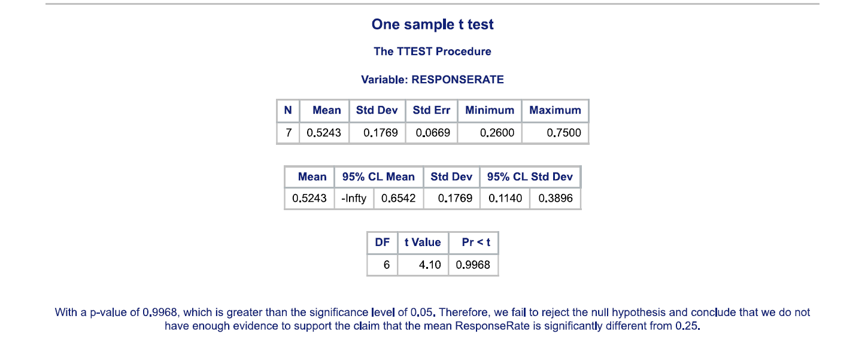Image resolution: width=868 pixels, height=361 pixels.
Task: Click the "One sample t test" title
Action: (432, 25)
